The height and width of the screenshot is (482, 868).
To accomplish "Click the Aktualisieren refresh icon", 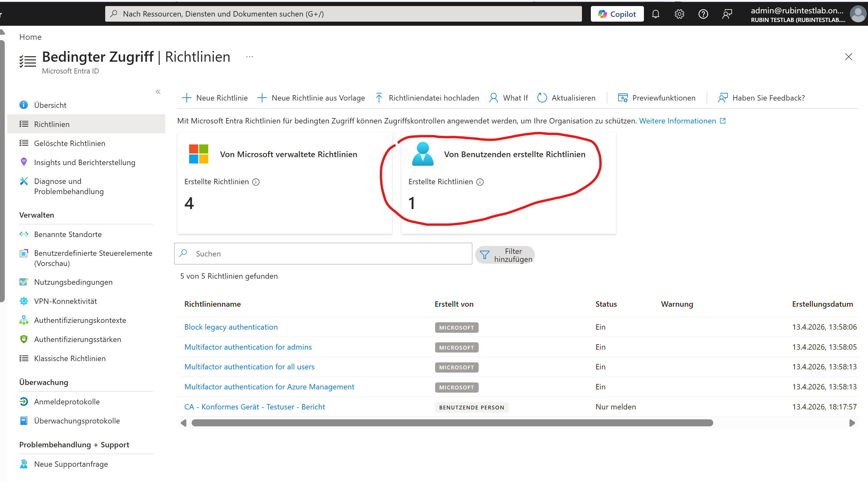I will 542,98.
